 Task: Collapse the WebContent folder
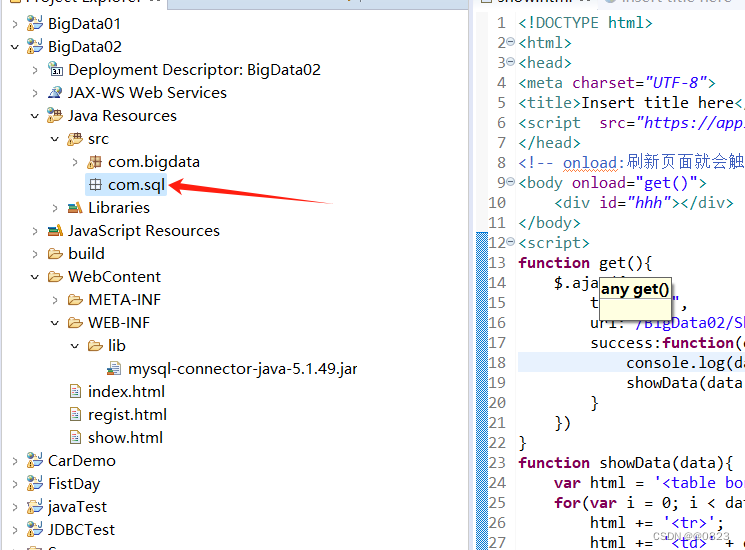pyautogui.click(x=35, y=277)
